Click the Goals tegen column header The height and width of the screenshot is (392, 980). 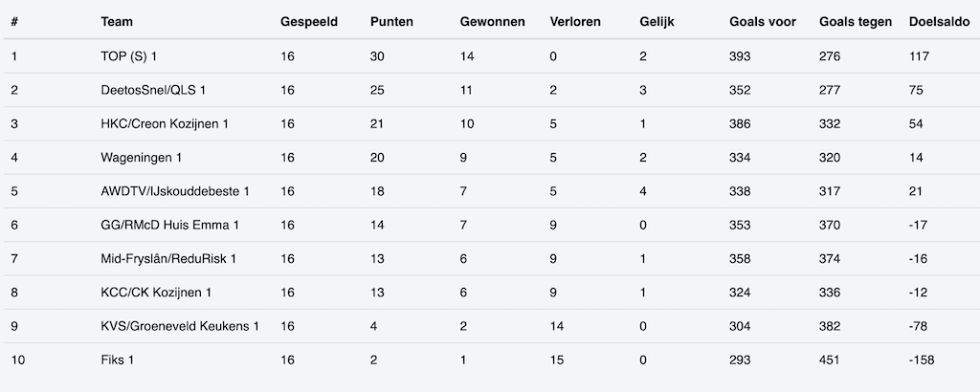click(x=856, y=22)
